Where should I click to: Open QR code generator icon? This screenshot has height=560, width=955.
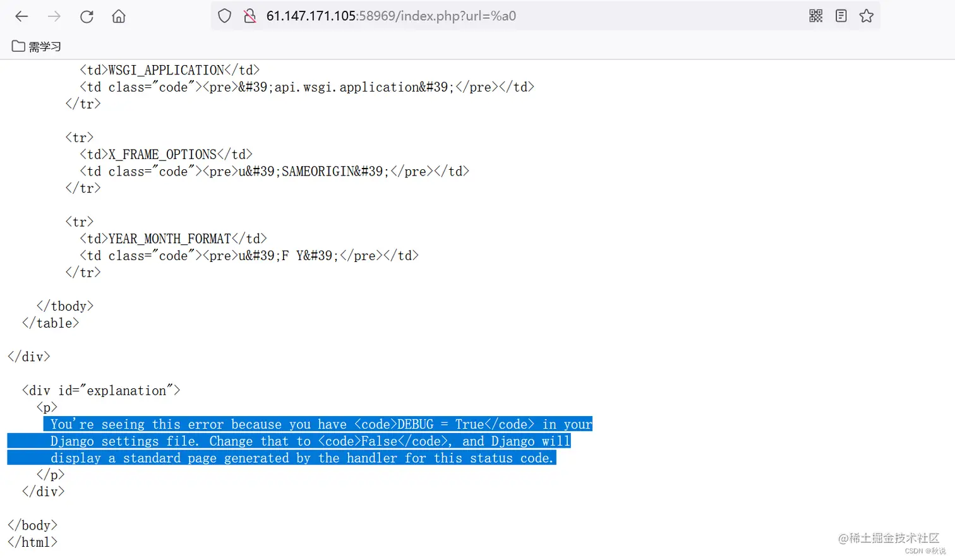(x=816, y=16)
